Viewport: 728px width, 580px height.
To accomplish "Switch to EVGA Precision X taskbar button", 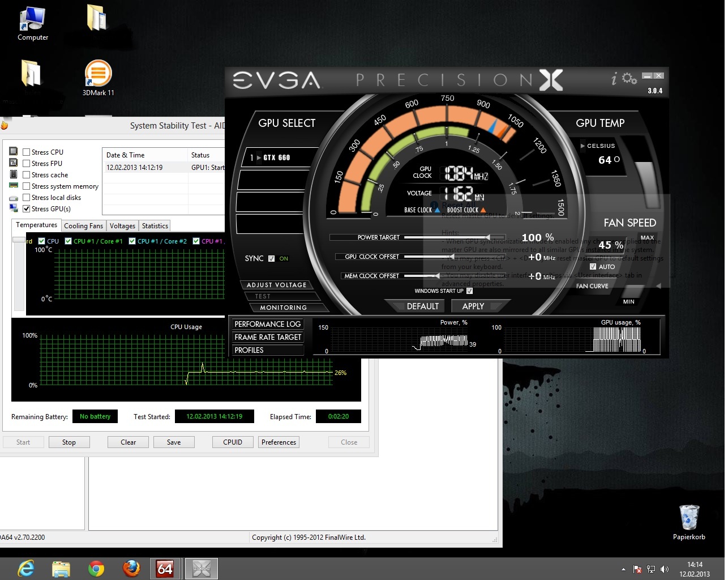I will 202,569.
